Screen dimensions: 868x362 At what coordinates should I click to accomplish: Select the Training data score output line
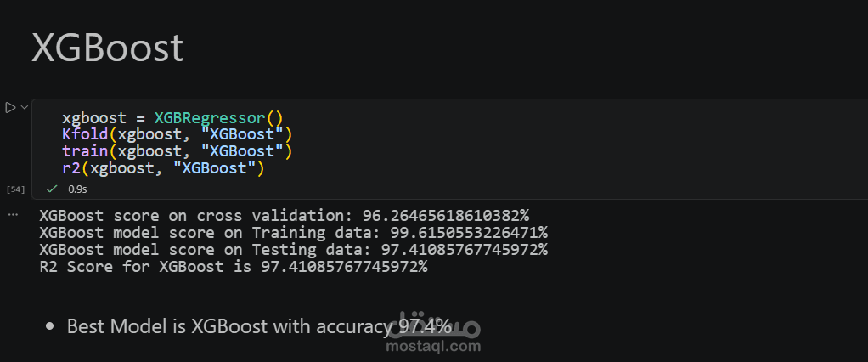293,233
